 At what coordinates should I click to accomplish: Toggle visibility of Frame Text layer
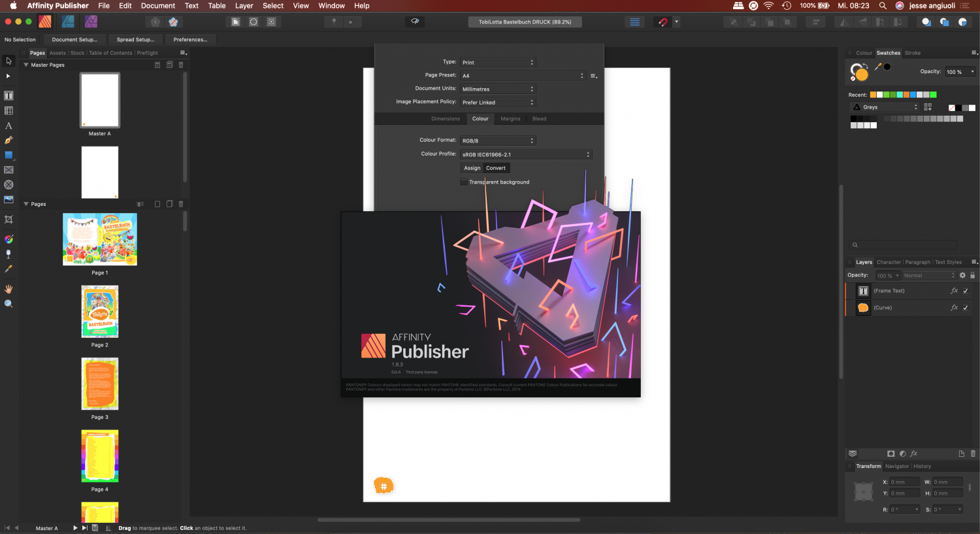[x=966, y=291]
